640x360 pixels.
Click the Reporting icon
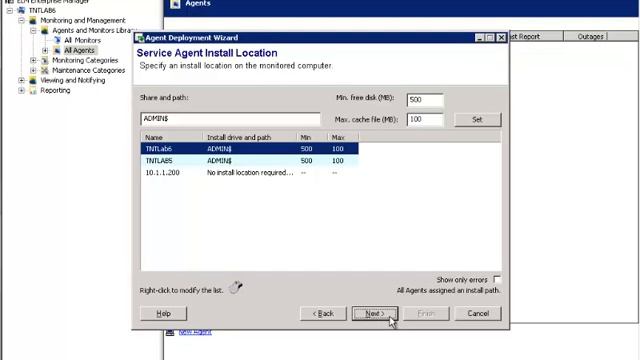(x=33, y=90)
